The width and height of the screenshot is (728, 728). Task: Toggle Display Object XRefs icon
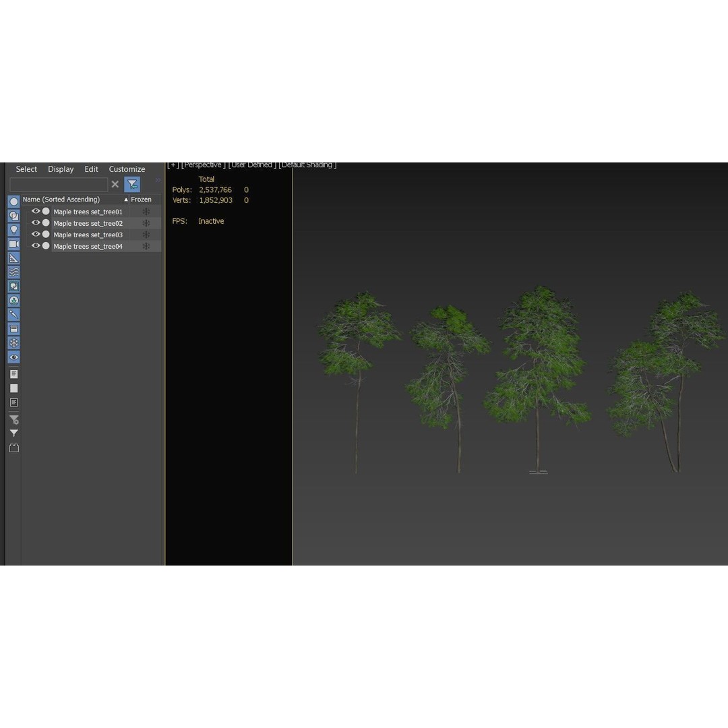click(14, 301)
